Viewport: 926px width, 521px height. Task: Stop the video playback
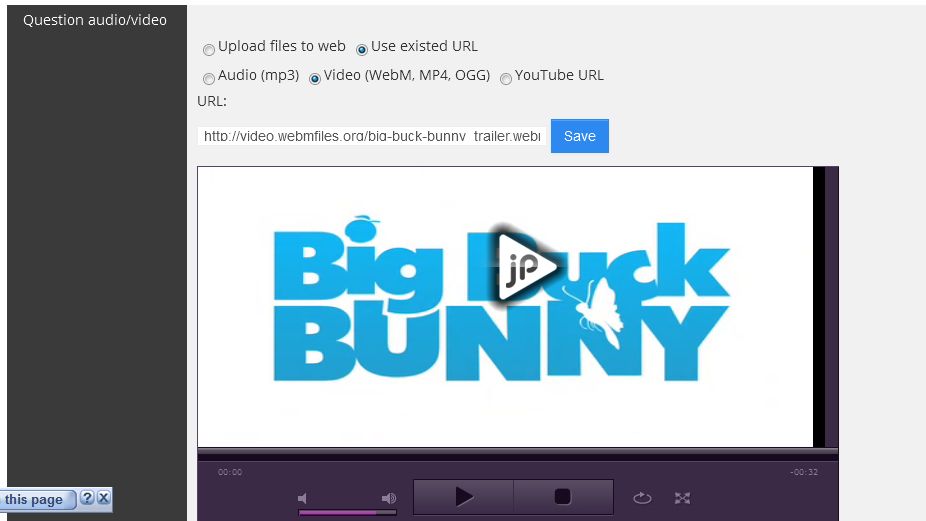[x=563, y=497]
